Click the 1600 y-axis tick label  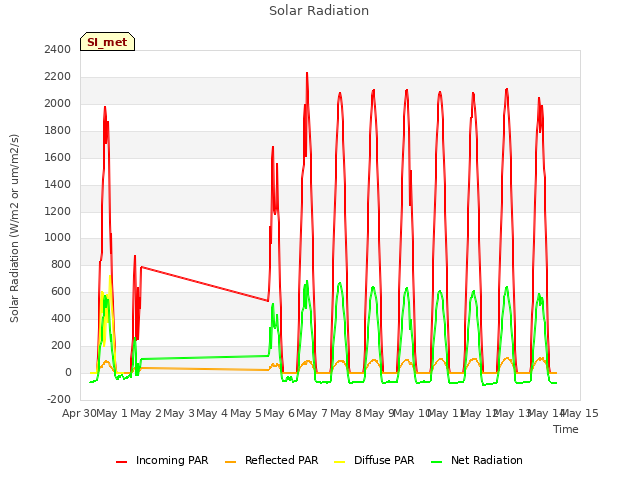tap(58, 158)
